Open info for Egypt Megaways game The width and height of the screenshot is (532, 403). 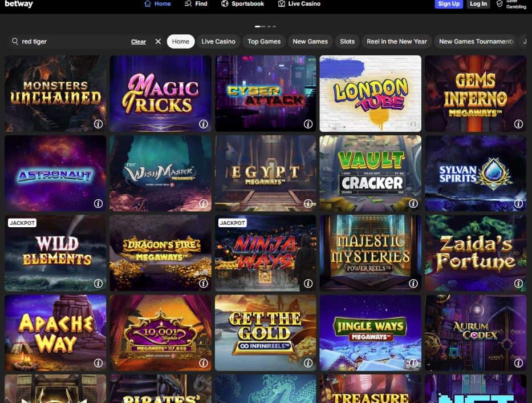[308, 203]
